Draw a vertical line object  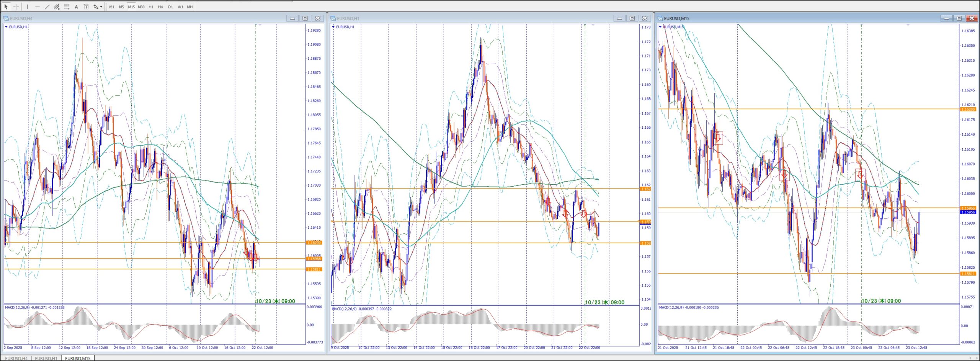[x=28, y=7]
